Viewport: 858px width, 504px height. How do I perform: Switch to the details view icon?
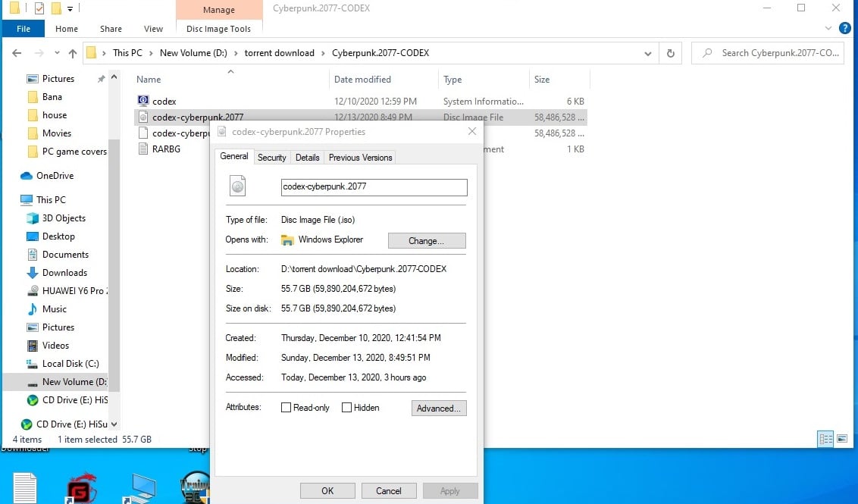pyautogui.click(x=825, y=438)
